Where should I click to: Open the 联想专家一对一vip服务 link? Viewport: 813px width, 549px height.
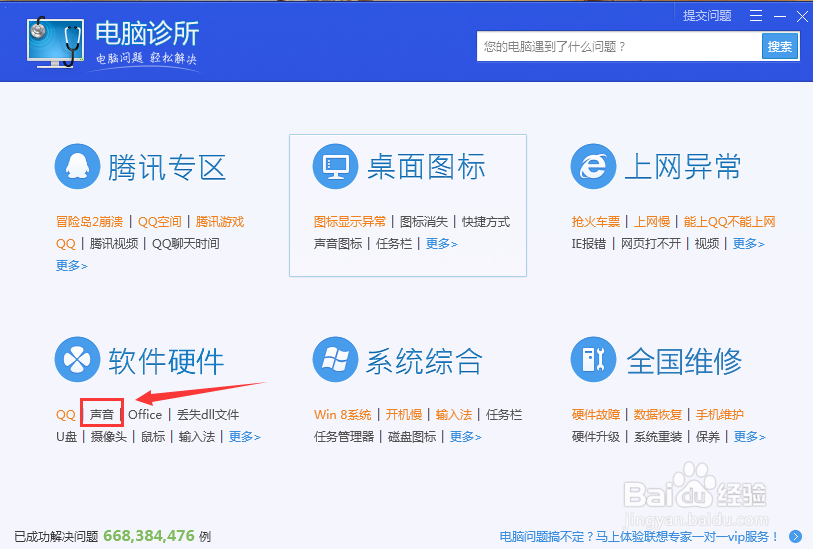click(x=639, y=537)
